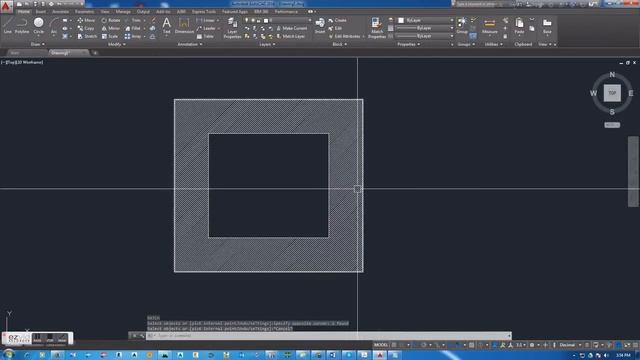Select the Dimension tool
The image size is (640, 360).
pyautogui.click(x=184, y=25)
